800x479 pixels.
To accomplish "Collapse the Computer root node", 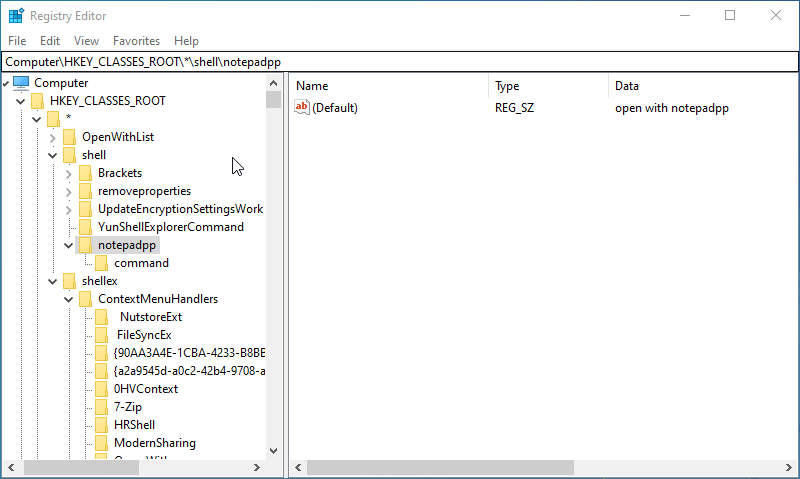I will click(x=6, y=83).
